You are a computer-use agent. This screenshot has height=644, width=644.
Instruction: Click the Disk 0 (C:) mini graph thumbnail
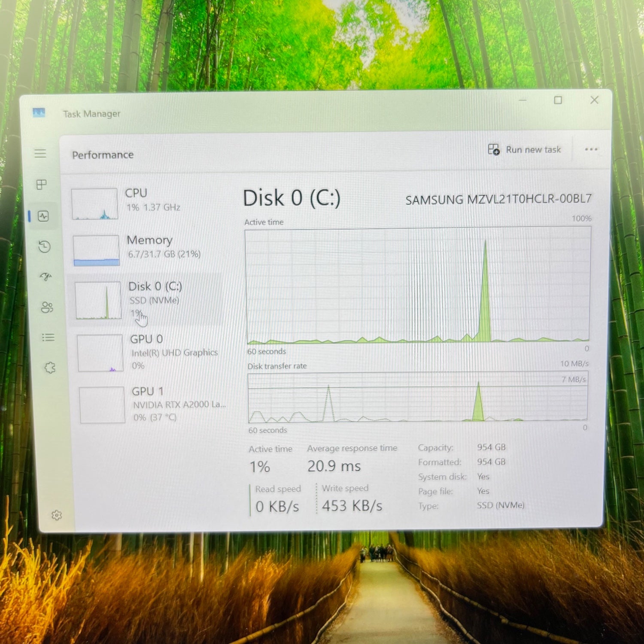pyautogui.click(x=98, y=301)
